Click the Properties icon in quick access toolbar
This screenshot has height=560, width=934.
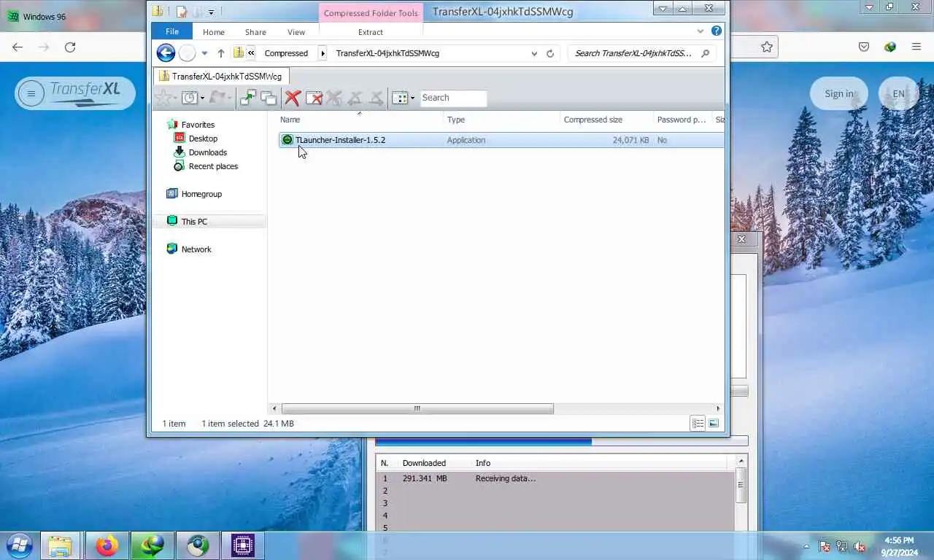182,12
